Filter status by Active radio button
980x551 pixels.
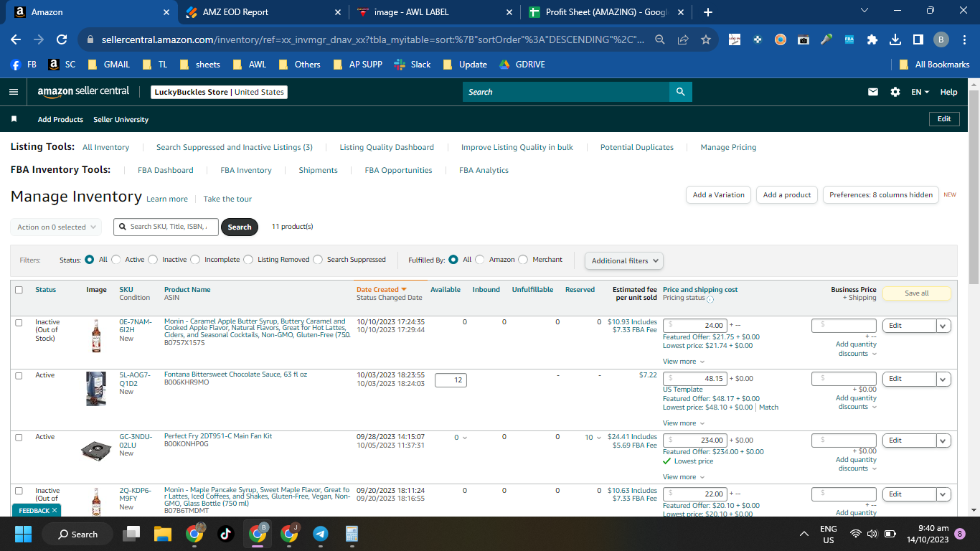(x=116, y=260)
